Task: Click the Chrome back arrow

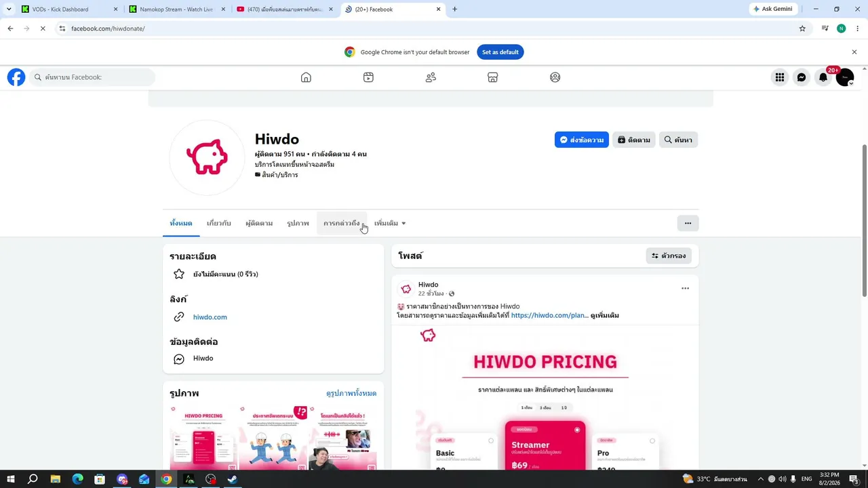Action: (x=10, y=28)
